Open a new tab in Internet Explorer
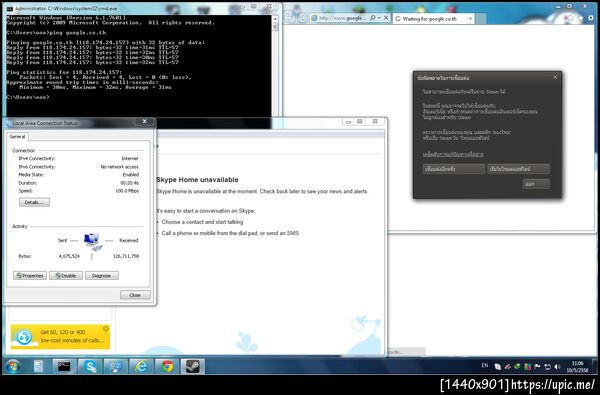 coord(481,18)
